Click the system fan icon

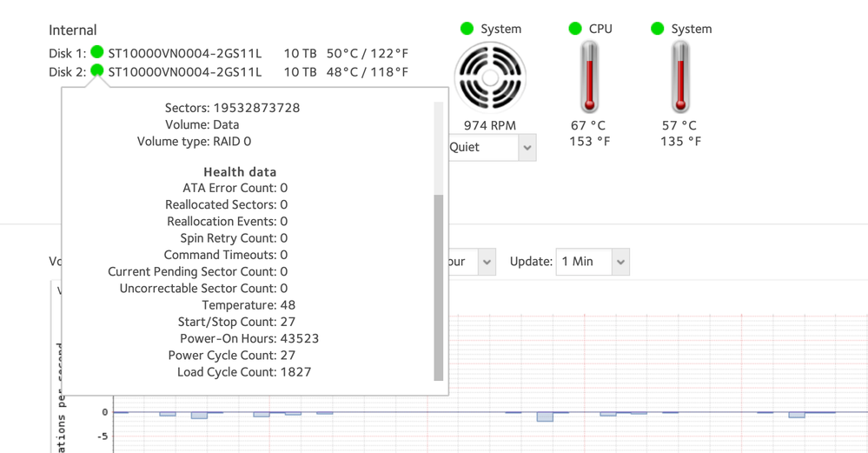point(490,77)
